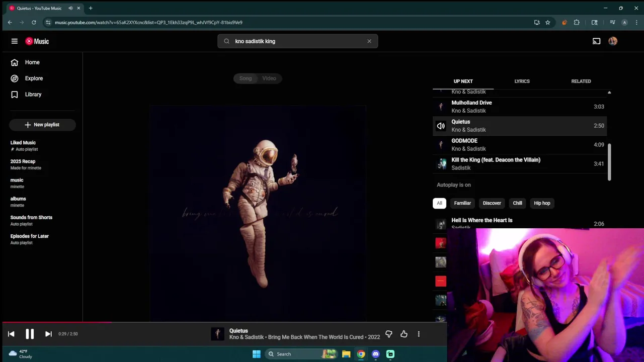This screenshot has width=644, height=362.
Task: Select the LYRICS tab
Action: (522, 81)
